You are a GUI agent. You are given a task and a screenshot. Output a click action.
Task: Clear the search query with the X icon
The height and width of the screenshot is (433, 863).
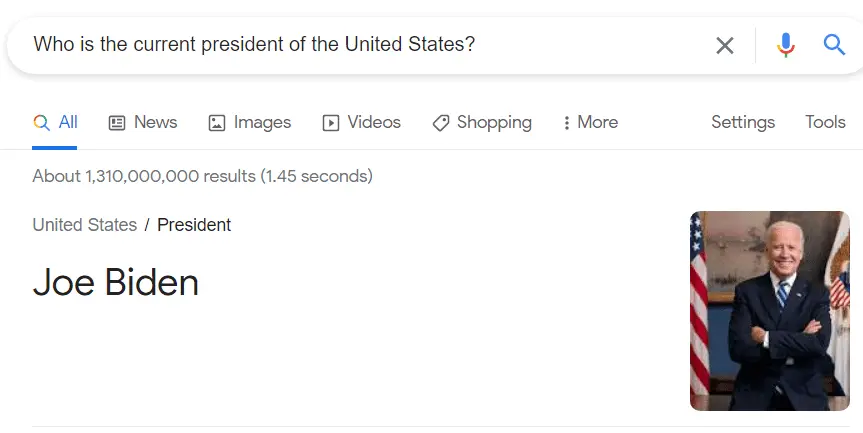[725, 45]
